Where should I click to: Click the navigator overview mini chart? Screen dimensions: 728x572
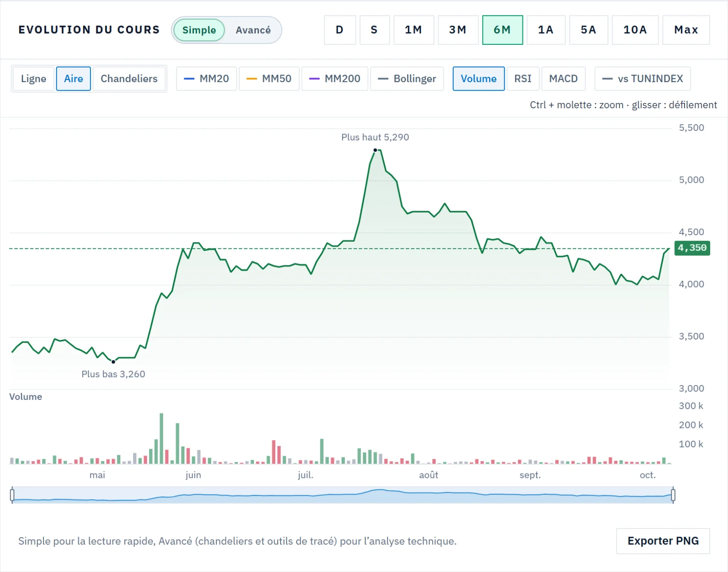tap(343, 495)
